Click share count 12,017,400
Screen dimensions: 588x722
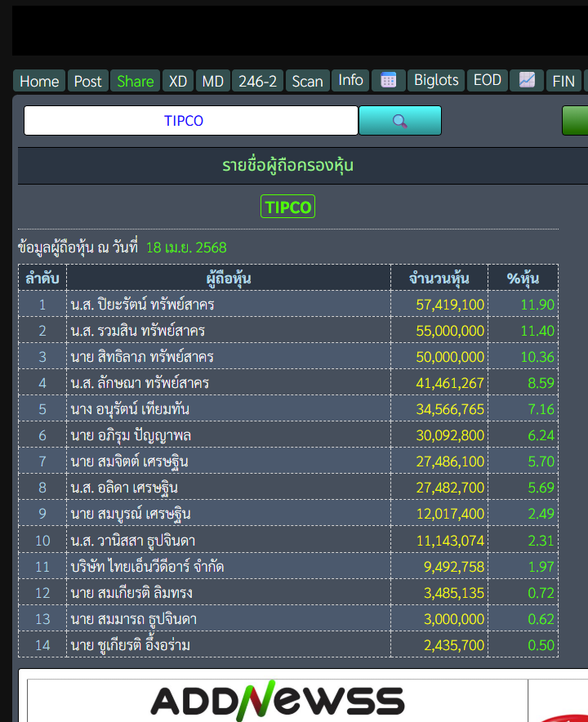[x=450, y=514]
